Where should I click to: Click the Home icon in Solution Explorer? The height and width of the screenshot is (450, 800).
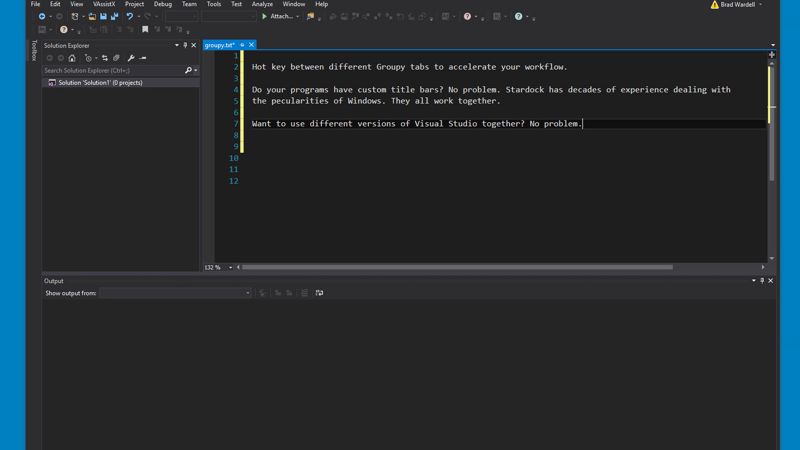[x=72, y=58]
